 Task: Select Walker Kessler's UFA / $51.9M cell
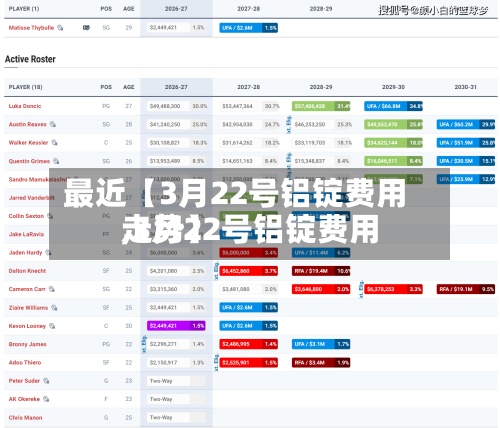pos(466,143)
